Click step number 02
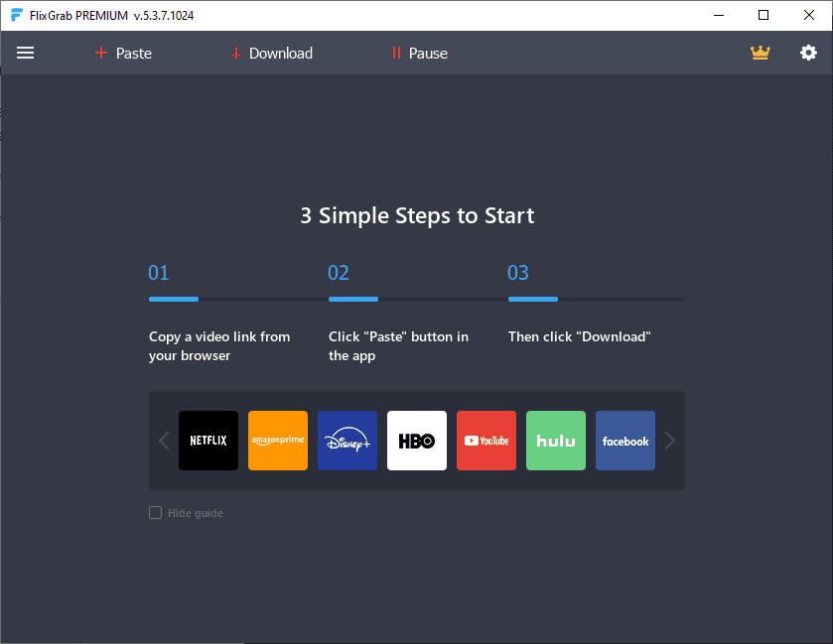 339,273
